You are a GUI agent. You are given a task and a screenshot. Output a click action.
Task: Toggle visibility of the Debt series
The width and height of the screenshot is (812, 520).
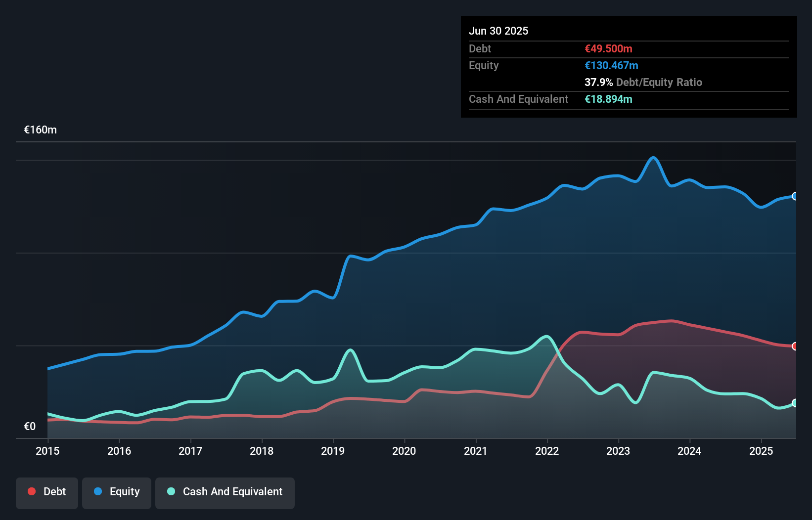[47, 491]
